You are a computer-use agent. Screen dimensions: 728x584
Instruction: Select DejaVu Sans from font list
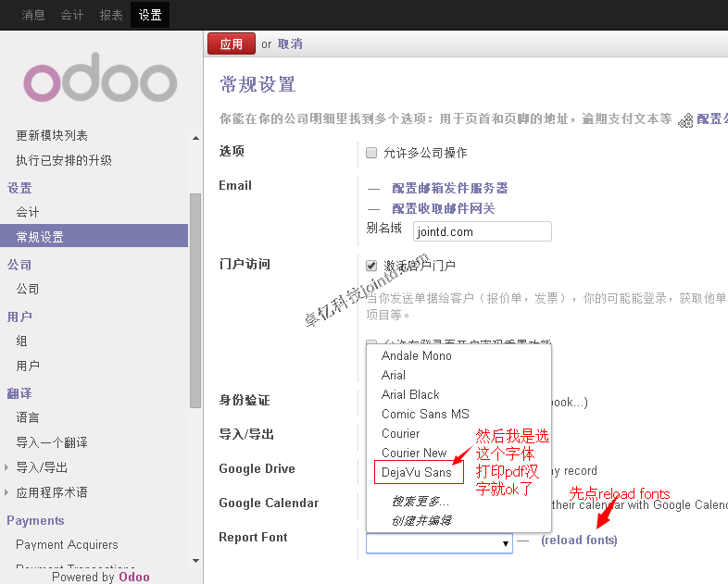pos(417,472)
